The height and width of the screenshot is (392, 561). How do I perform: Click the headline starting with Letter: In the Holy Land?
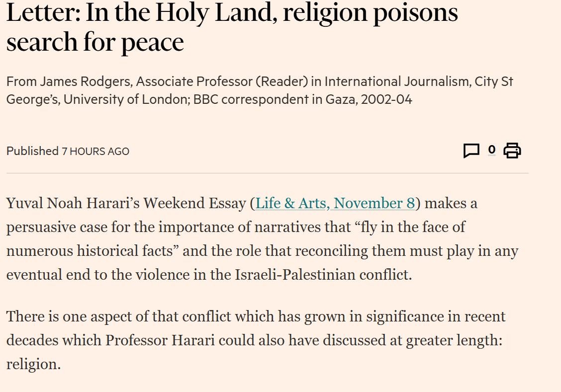tap(232, 13)
